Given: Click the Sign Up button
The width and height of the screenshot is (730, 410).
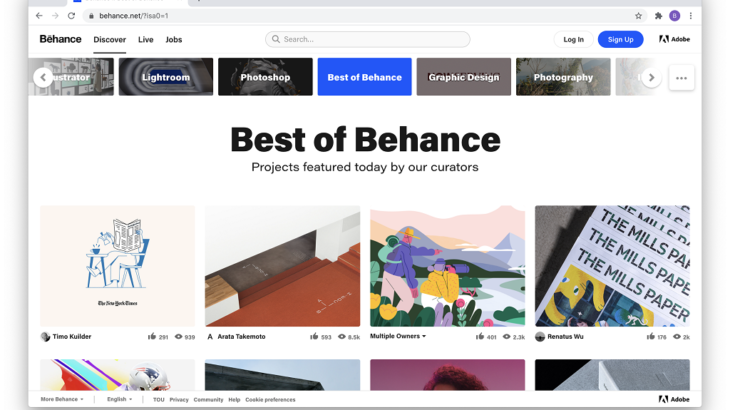Looking at the screenshot, I should pos(620,39).
